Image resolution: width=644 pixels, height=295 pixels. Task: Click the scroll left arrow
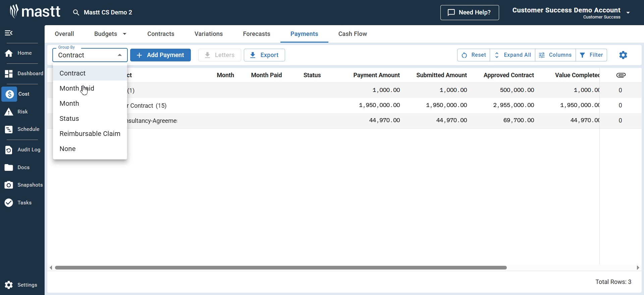coord(51,268)
